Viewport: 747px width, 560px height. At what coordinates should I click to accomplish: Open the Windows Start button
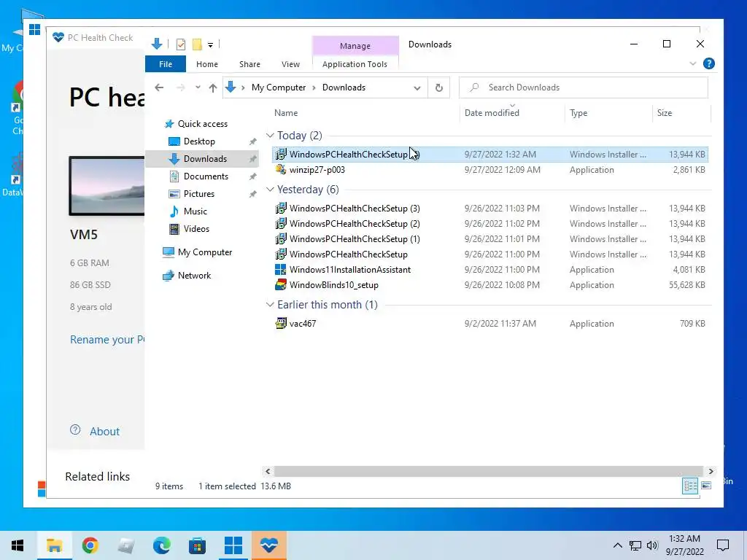click(x=18, y=545)
